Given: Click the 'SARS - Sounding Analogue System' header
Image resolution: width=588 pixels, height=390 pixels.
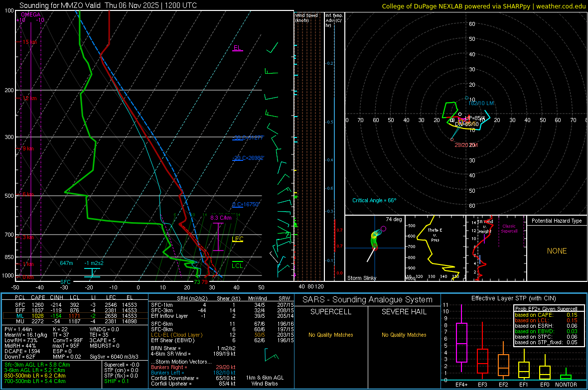Looking at the screenshot, I should (368, 300).
